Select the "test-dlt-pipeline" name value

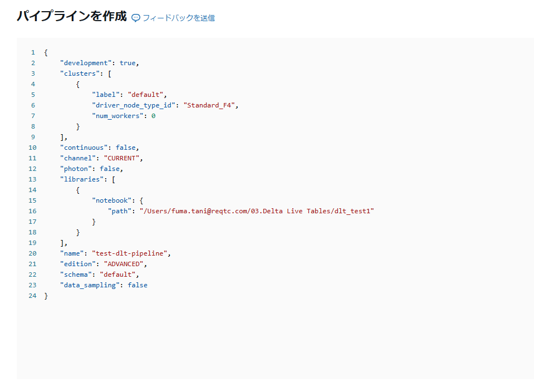coord(131,253)
